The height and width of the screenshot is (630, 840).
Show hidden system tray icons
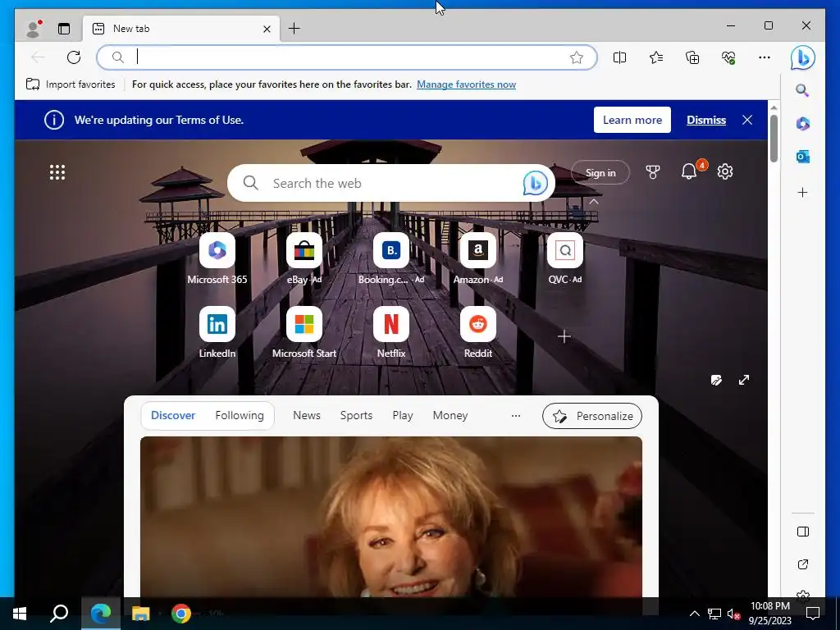[x=694, y=614]
